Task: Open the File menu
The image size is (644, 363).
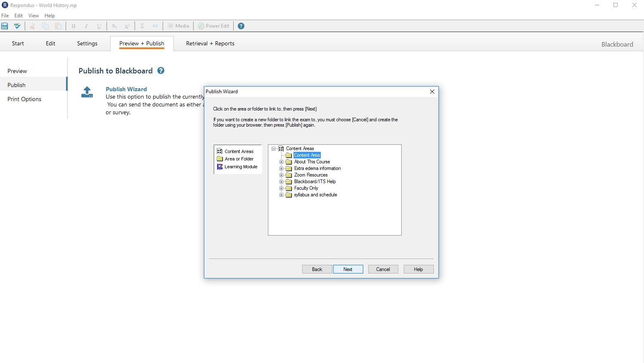Action: (x=5, y=16)
